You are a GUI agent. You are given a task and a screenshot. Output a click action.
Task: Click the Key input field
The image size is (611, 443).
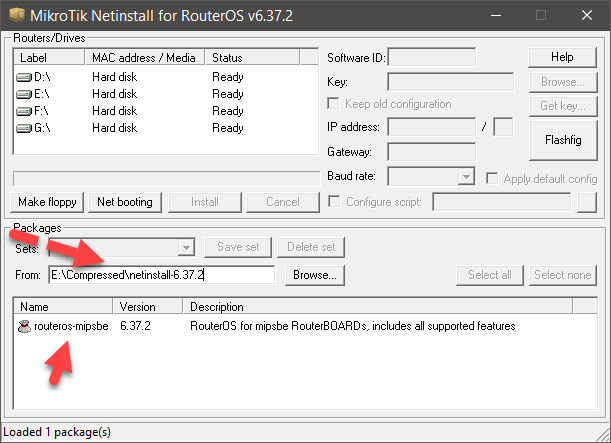point(450,82)
